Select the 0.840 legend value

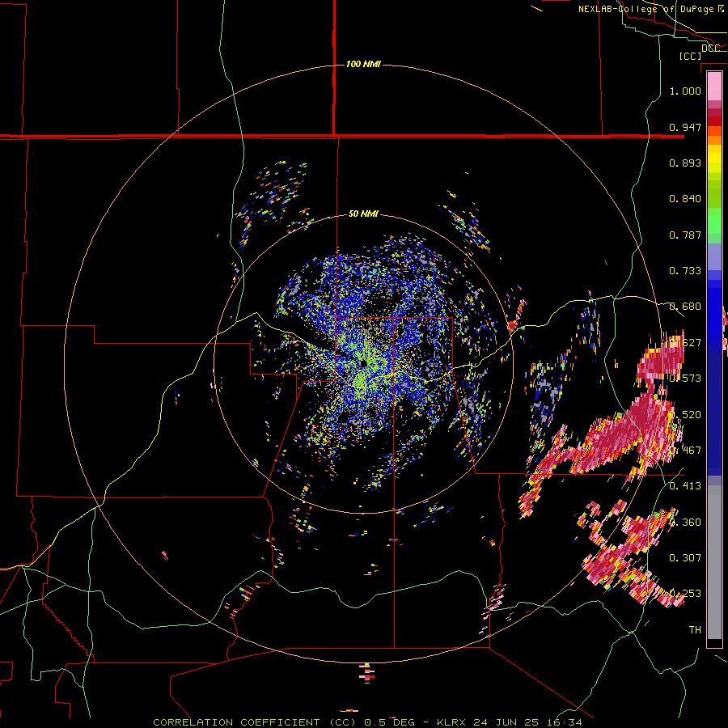click(685, 199)
